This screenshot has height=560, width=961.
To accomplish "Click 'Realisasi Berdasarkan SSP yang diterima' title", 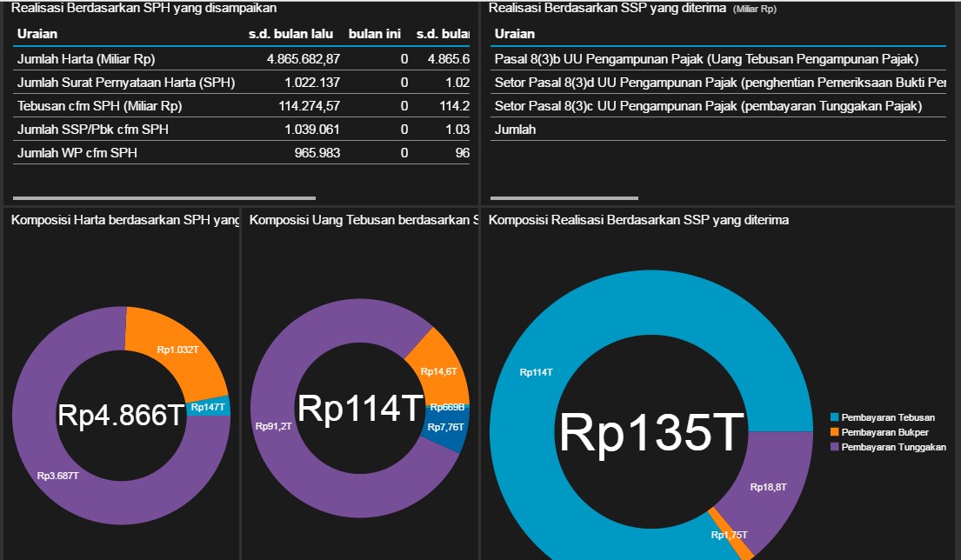I will pos(607,8).
